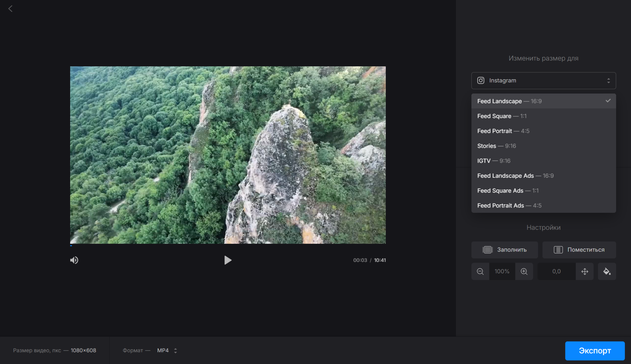Click the Instagram logo icon

coord(480,81)
